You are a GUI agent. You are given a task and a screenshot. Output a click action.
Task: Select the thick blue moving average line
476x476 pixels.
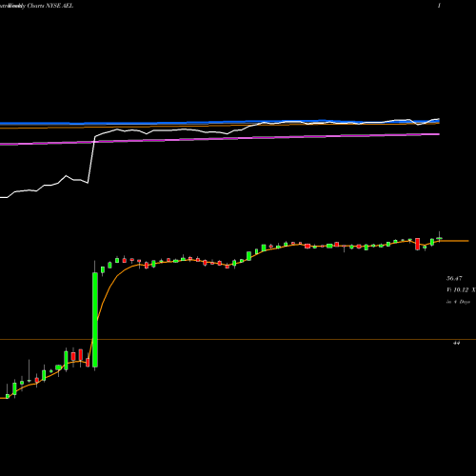220,122
